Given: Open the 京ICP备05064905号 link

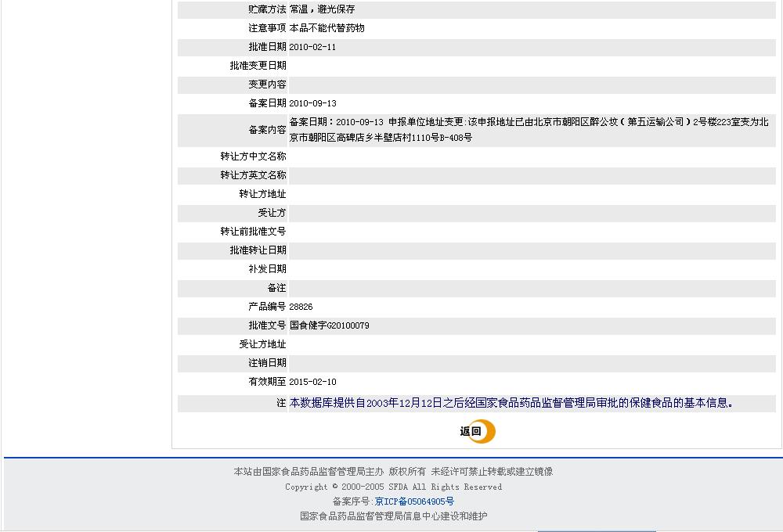Looking at the screenshot, I should pyautogui.click(x=414, y=501).
